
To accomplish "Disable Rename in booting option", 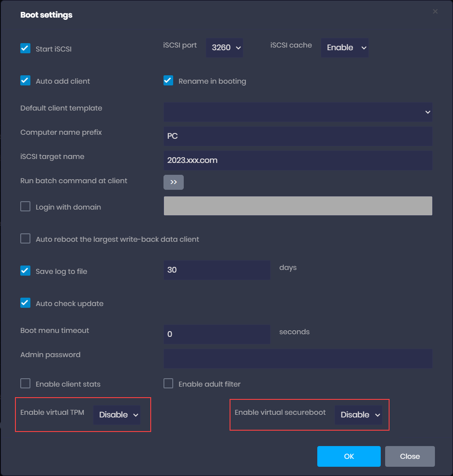I will click(x=168, y=81).
